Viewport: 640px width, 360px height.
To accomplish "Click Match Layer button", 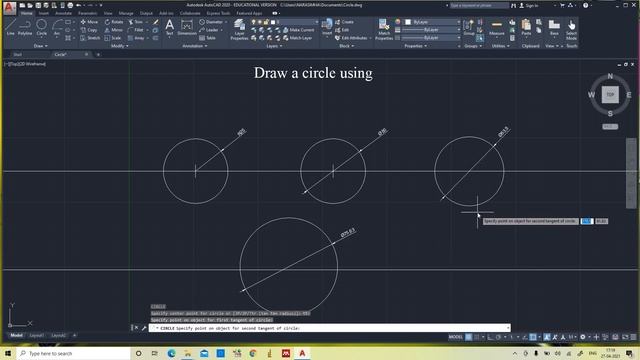I will pyautogui.click(x=298, y=38).
